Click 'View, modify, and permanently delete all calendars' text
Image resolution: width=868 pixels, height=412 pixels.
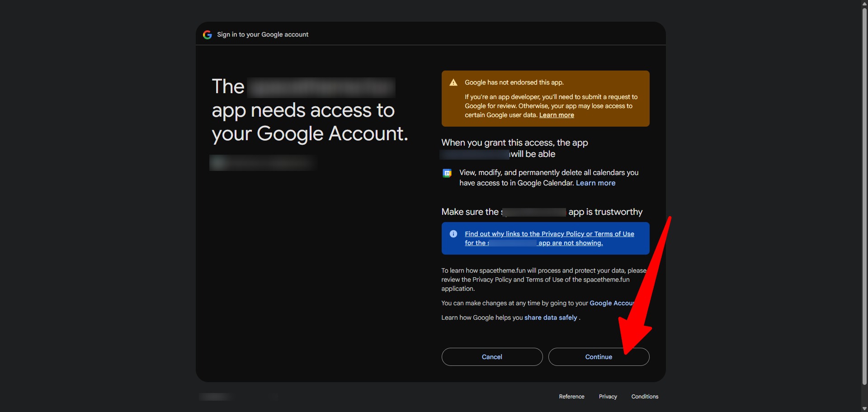pos(549,178)
